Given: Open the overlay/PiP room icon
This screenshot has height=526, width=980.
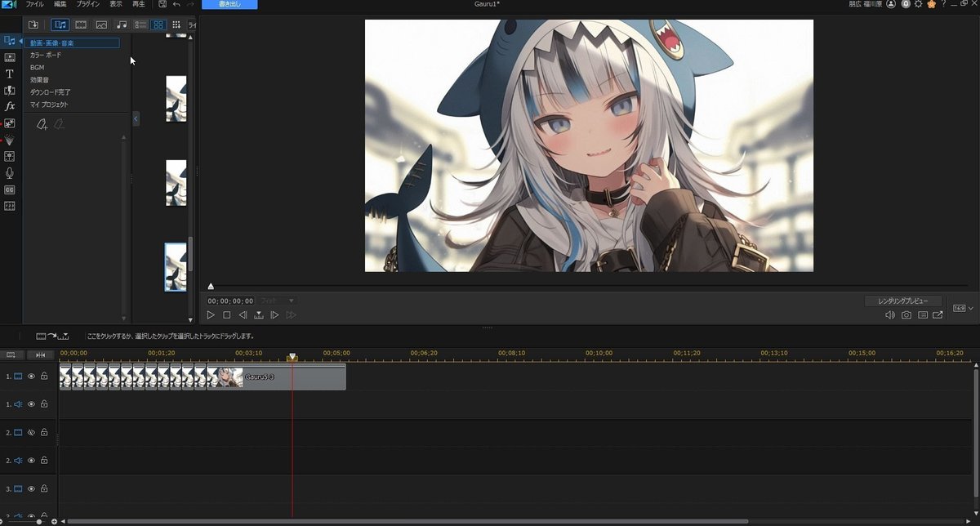Looking at the screenshot, I should point(10,123).
